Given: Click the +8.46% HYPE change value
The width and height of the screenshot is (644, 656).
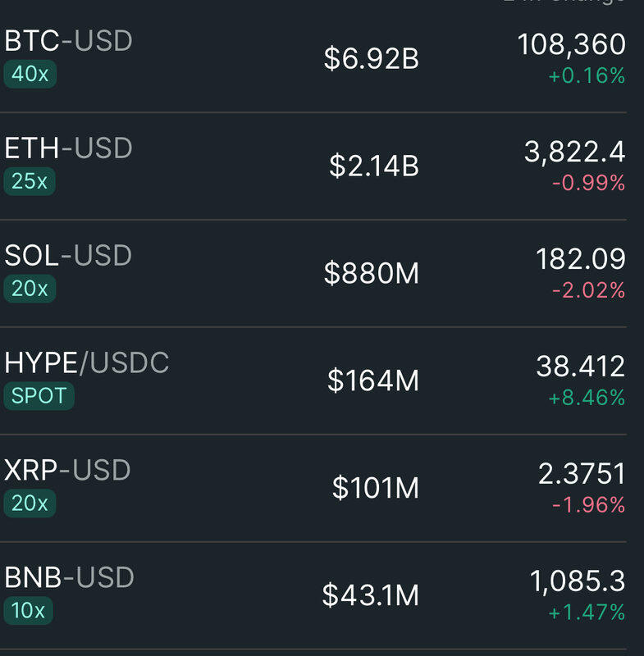Looking at the screenshot, I should [587, 399].
